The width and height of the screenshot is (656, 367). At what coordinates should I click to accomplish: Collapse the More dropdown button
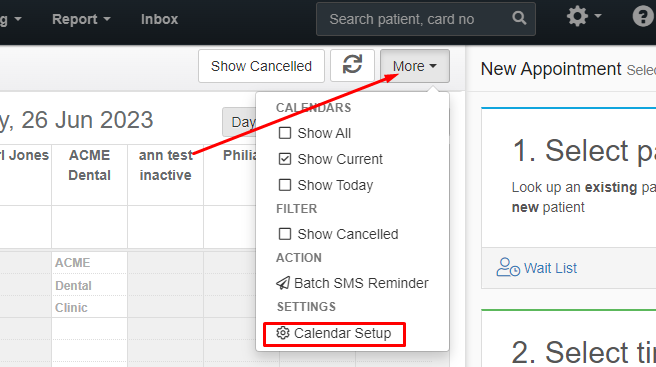415,66
